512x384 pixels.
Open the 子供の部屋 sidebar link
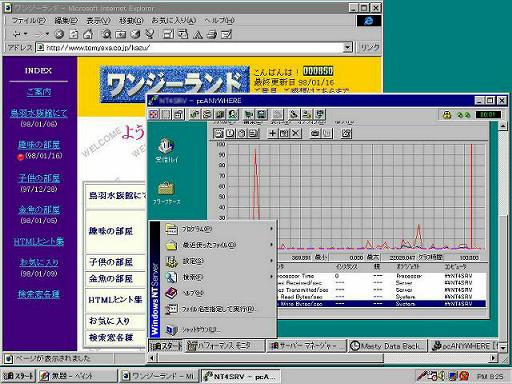(39, 178)
